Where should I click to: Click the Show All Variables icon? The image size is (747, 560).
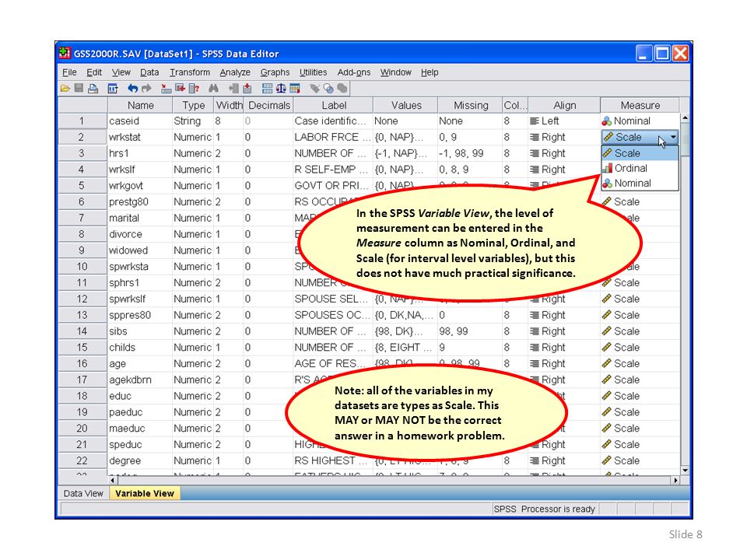coord(342,88)
